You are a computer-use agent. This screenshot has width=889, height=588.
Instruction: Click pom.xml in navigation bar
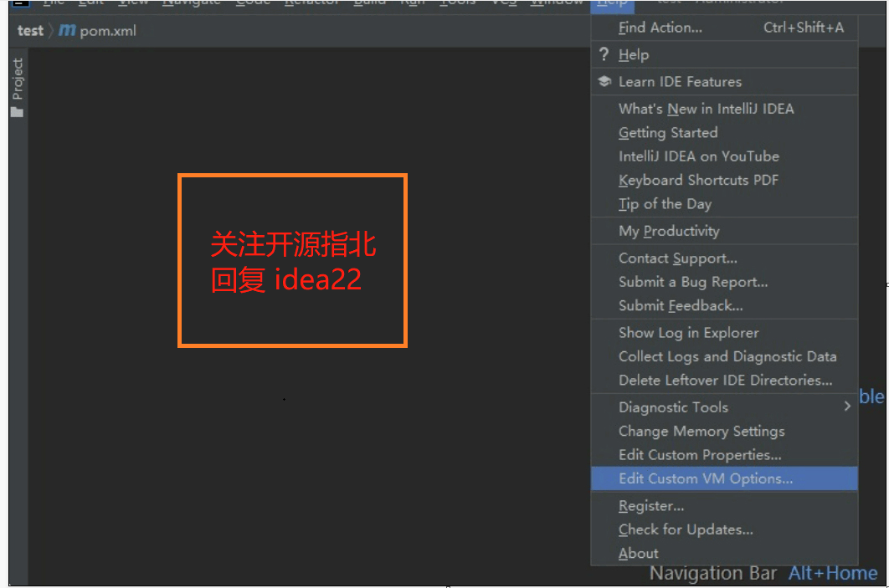pyautogui.click(x=108, y=31)
